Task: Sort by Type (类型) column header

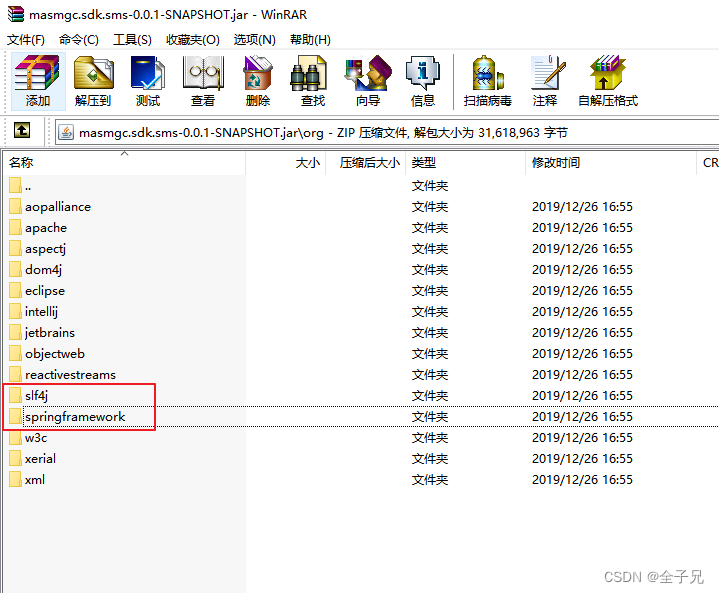Action: pyautogui.click(x=465, y=162)
